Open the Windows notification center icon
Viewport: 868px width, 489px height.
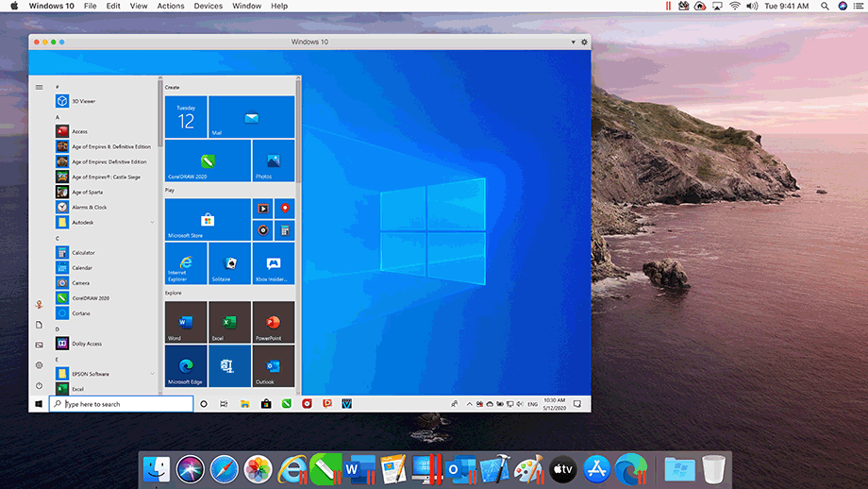coord(577,404)
